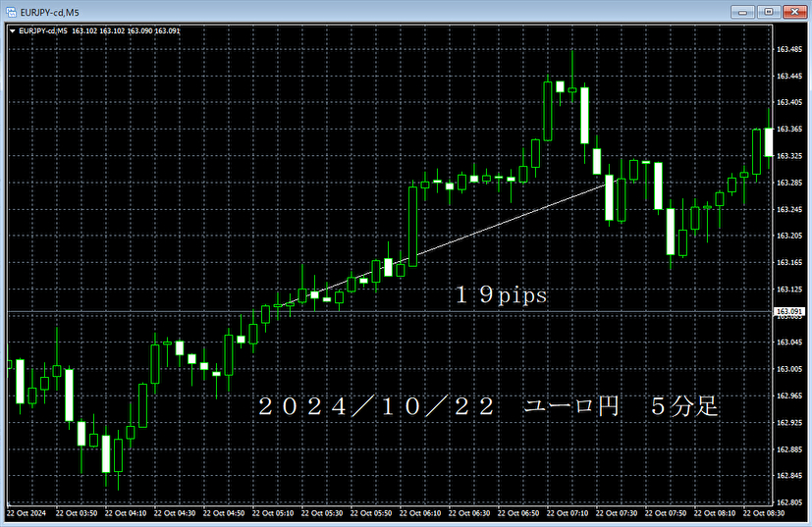The image size is (812, 527).
Task: Click the 162.885 price scale label
Action: [789, 449]
